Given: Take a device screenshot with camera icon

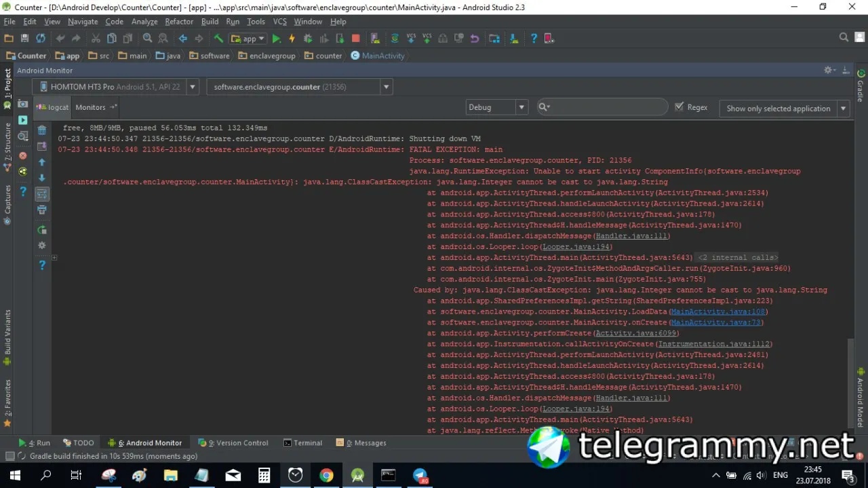Looking at the screenshot, I should (22, 104).
